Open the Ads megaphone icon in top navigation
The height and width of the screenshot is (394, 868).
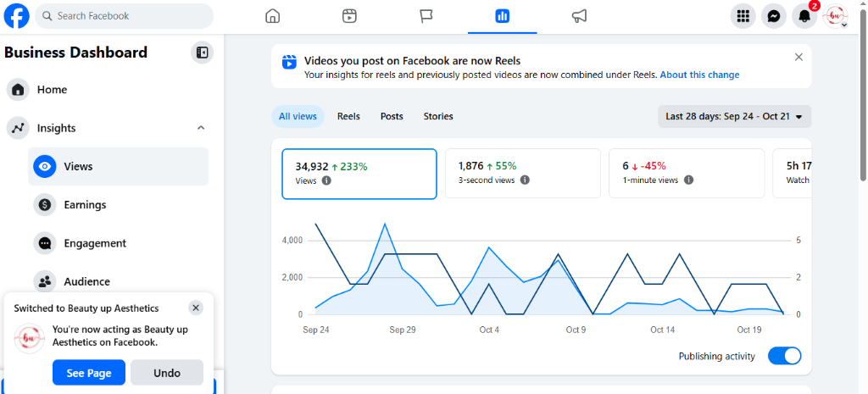tap(579, 16)
